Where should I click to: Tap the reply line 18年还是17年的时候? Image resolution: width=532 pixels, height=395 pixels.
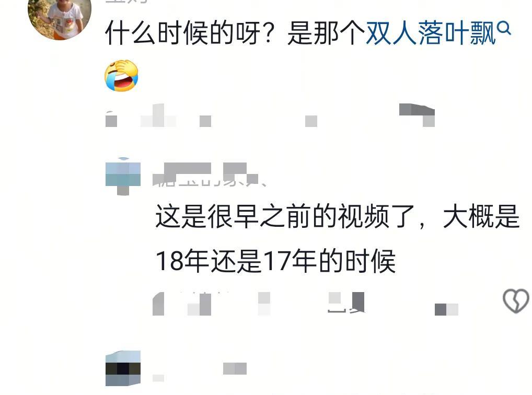275,261
